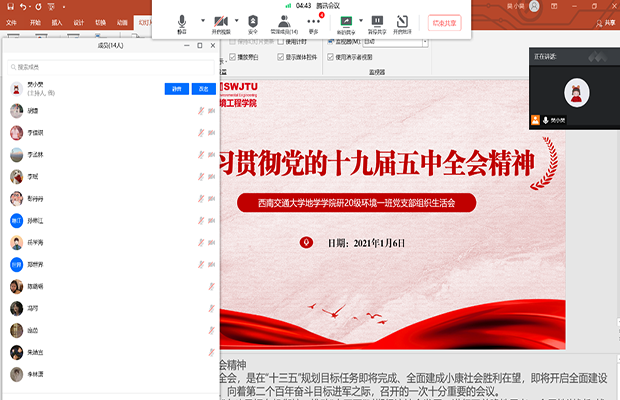Click the microphone mute icon in meeting toolbar
The width and height of the screenshot is (620, 400).
click(182, 20)
